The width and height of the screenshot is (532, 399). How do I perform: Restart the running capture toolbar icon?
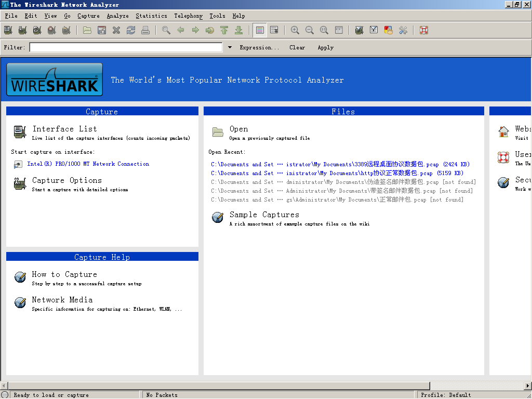coord(66,30)
